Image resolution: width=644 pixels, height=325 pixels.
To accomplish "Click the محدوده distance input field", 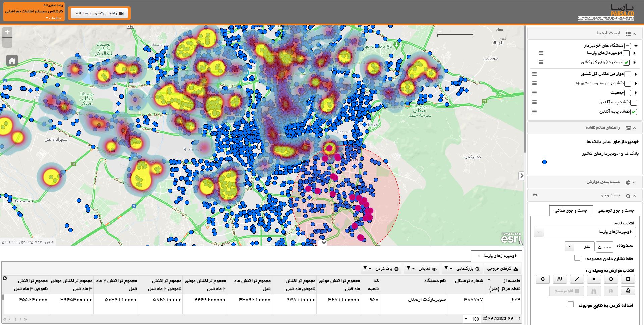I will (x=604, y=247).
